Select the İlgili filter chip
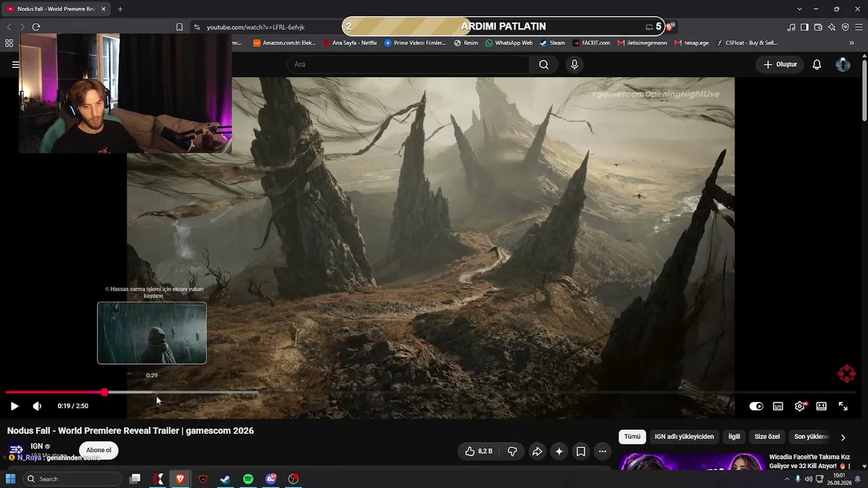This screenshot has height=488, width=868. point(734,436)
